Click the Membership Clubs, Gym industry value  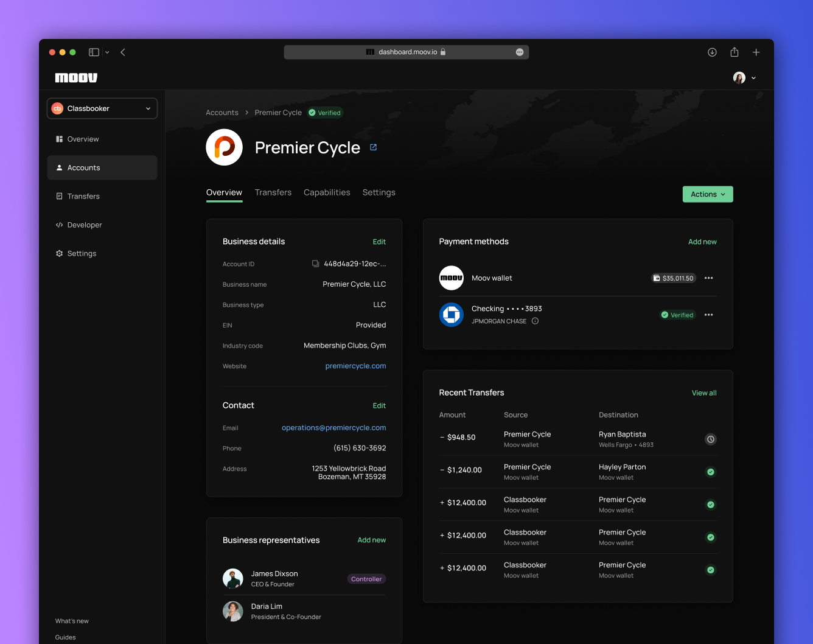[x=345, y=345]
